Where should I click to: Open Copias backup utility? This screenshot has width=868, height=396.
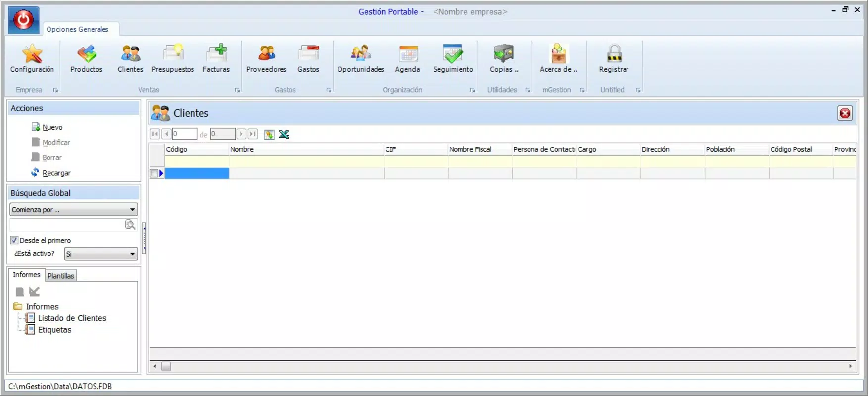tap(504, 58)
